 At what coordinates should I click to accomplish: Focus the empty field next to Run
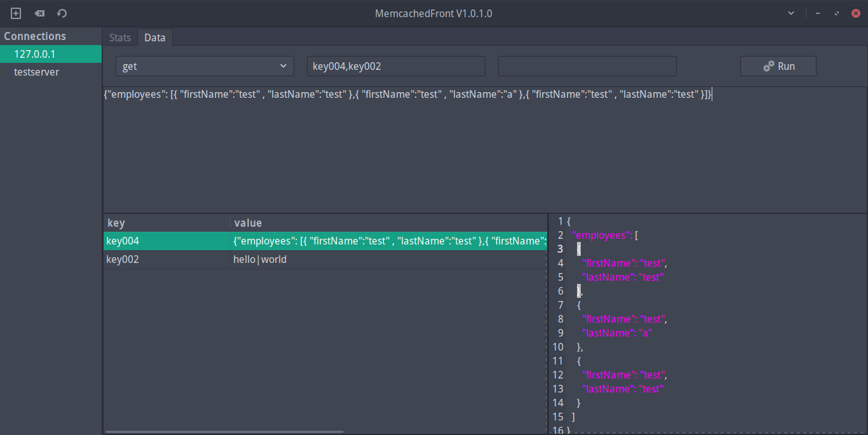587,66
